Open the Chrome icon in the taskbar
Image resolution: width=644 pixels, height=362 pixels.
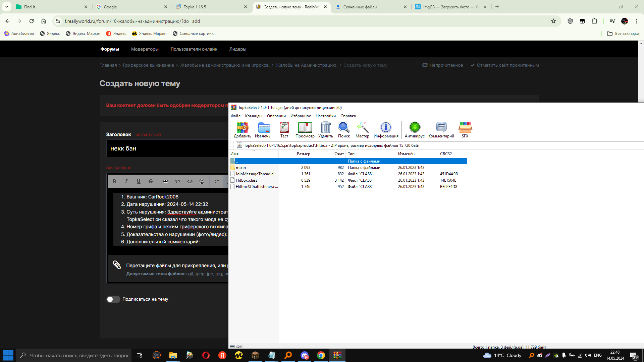pos(321,355)
